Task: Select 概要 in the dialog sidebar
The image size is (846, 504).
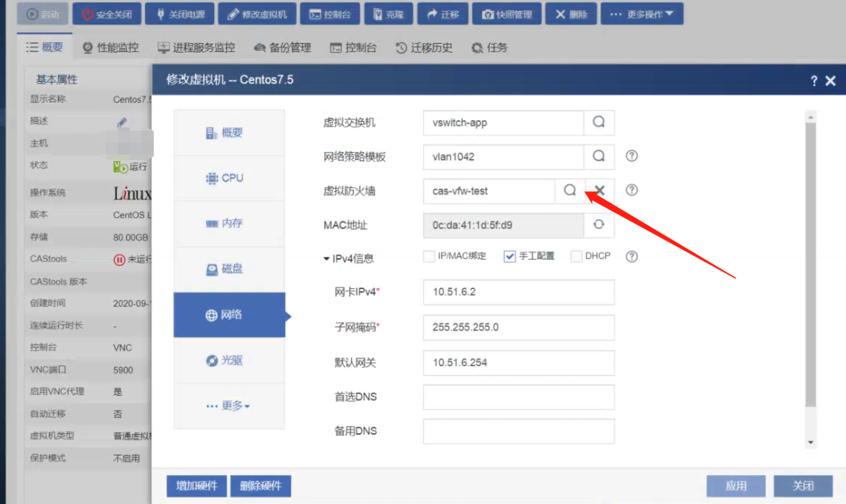Action: tap(229, 133)
